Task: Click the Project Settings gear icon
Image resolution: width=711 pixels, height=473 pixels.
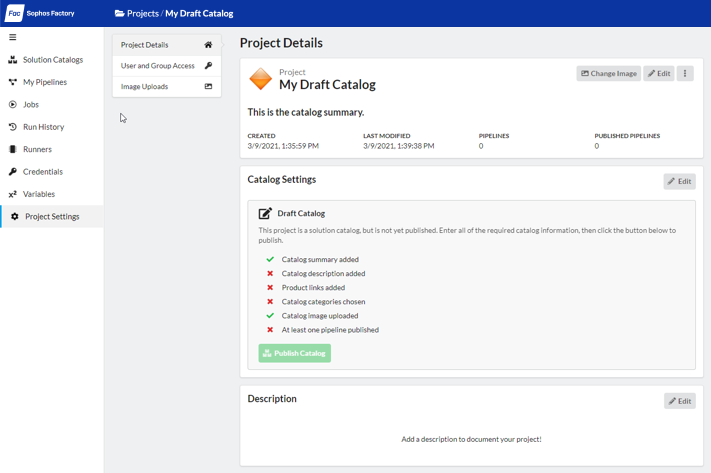Action: (15, 216)
